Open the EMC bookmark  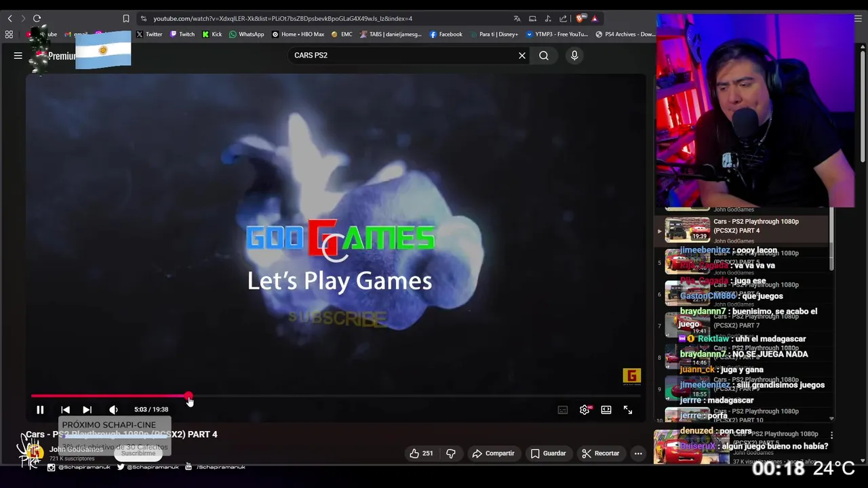[342, 34]
